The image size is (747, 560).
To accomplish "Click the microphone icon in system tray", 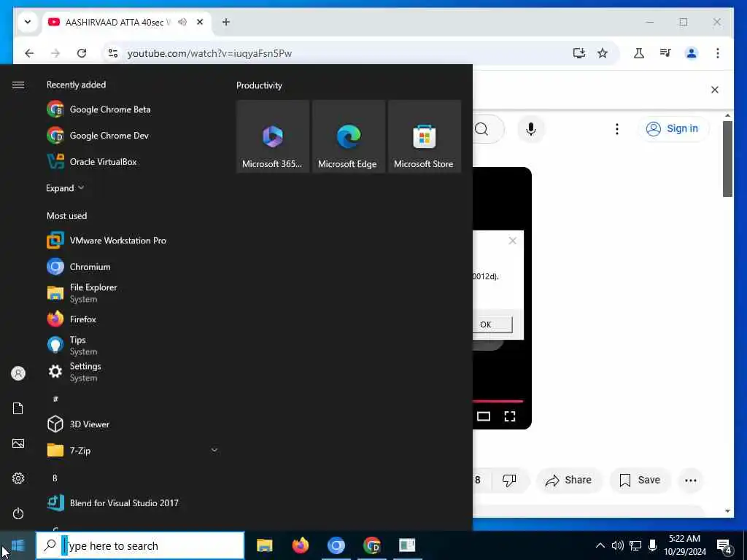I will point(653,545).
